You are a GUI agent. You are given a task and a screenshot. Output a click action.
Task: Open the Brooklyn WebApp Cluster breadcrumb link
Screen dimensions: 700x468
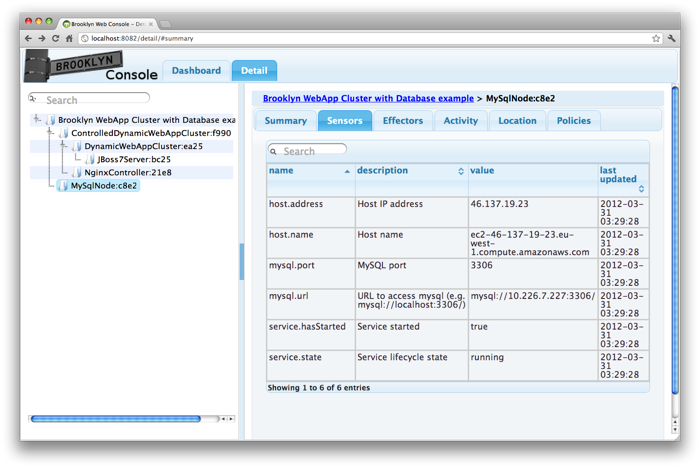[x=367, y=99]
